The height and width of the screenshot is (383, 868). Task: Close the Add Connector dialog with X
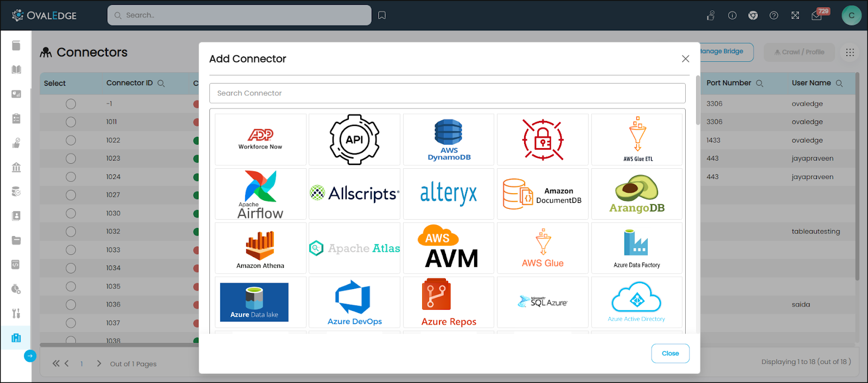(686, 59)
